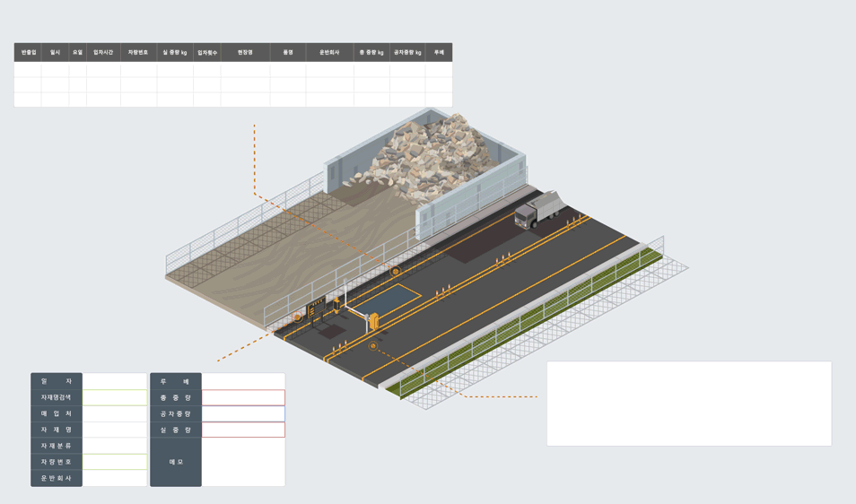
Task: Click the 메모 text area
Action: tap(243, 462)
